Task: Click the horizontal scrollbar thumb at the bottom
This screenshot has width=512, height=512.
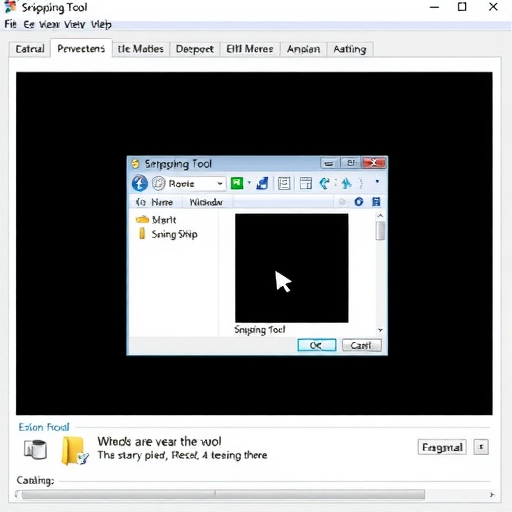Action: (x=223, y=494)
